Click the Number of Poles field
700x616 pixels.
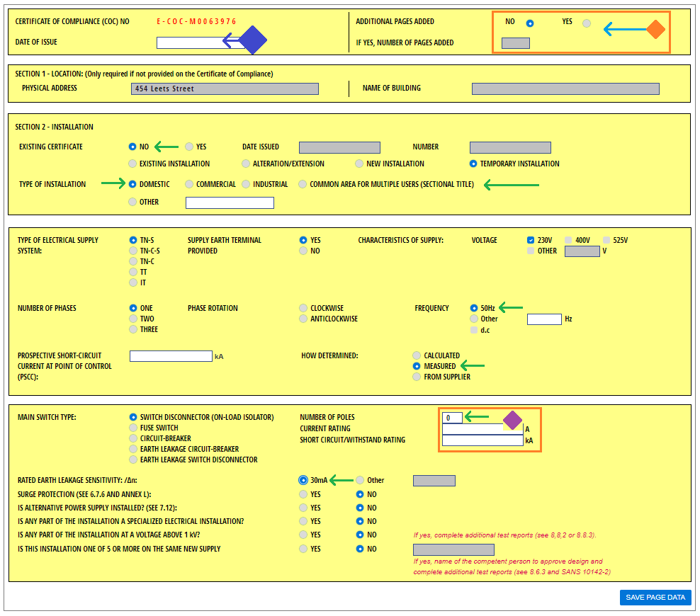click(x=452, y=418)
